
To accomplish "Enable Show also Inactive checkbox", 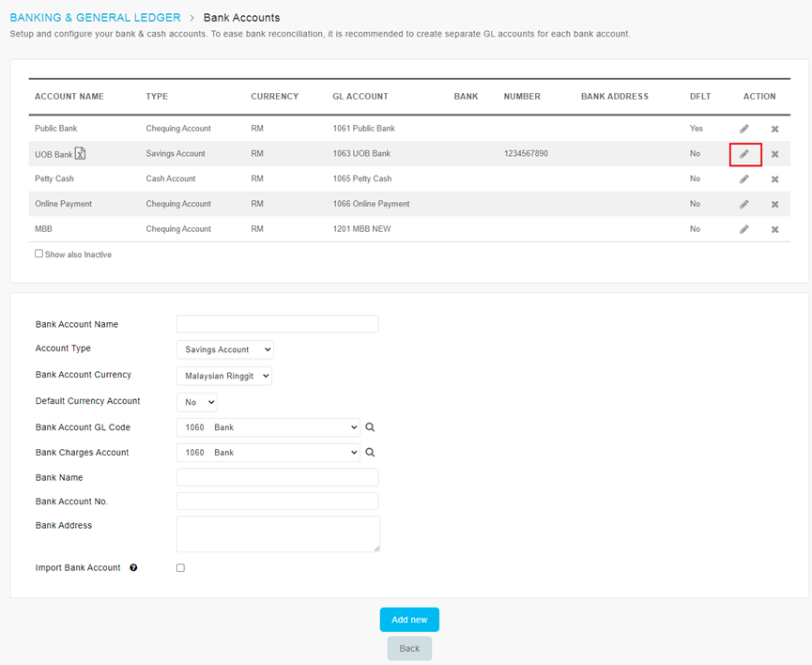I will (x=39, y=254).
